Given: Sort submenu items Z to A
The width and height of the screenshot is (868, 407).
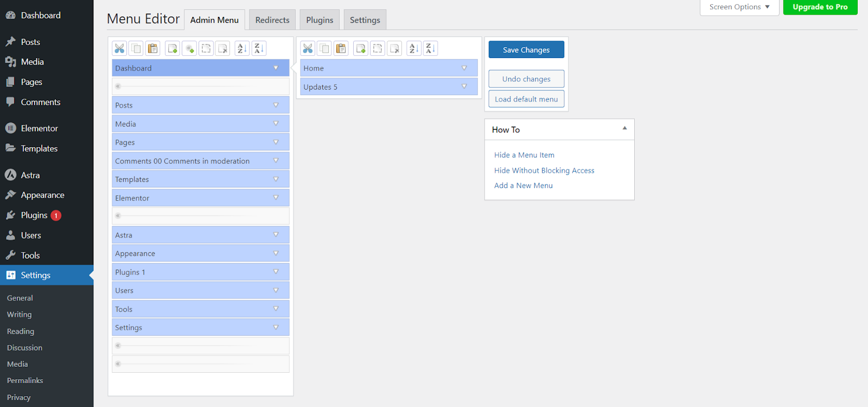Looking at the screenshot, I should [x=430, y=49].
